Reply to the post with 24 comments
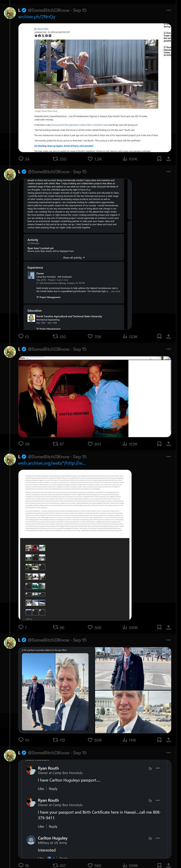Image resolution: width=181 pixels, height=868 pixels. click(24, 159)
